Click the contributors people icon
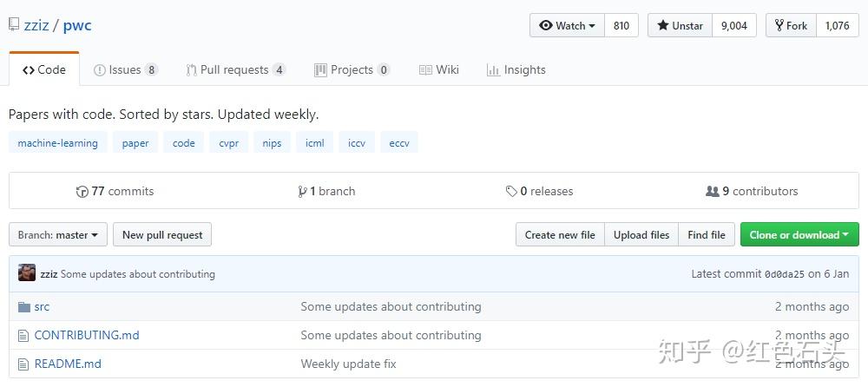Image resolution: width=868 pixels, height=387 pixels. click(x=713, y=192)
